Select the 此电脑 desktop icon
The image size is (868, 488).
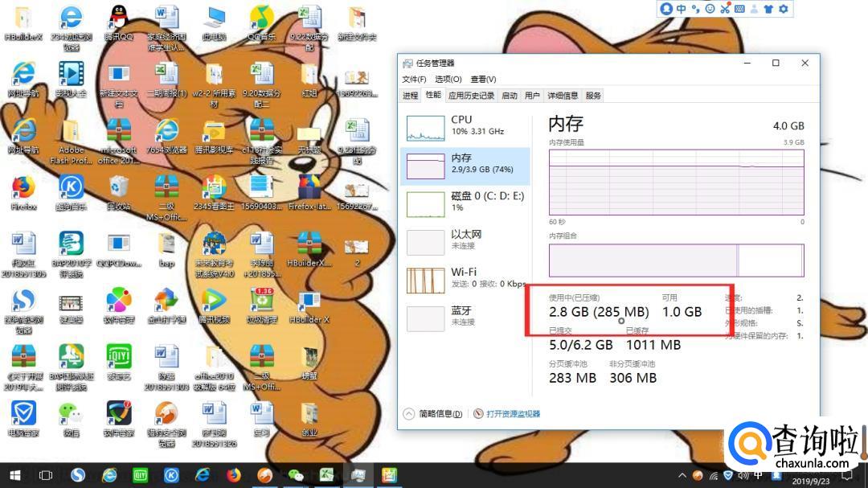click(x=214, y=24)
